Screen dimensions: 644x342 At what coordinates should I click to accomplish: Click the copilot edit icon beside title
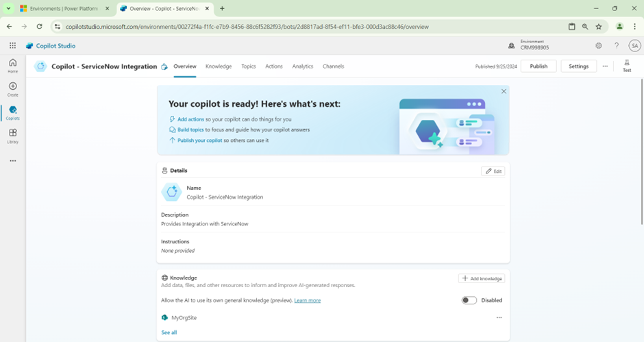[164, 67]
